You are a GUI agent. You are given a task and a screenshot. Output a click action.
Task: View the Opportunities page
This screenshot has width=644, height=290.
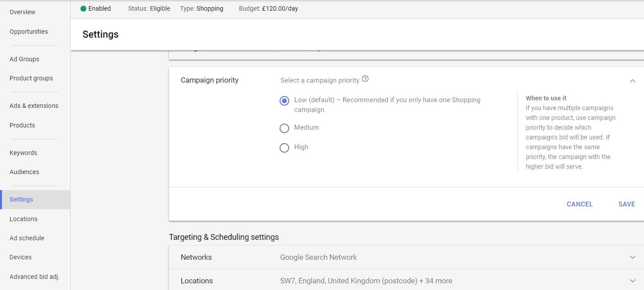click(28, 32)
